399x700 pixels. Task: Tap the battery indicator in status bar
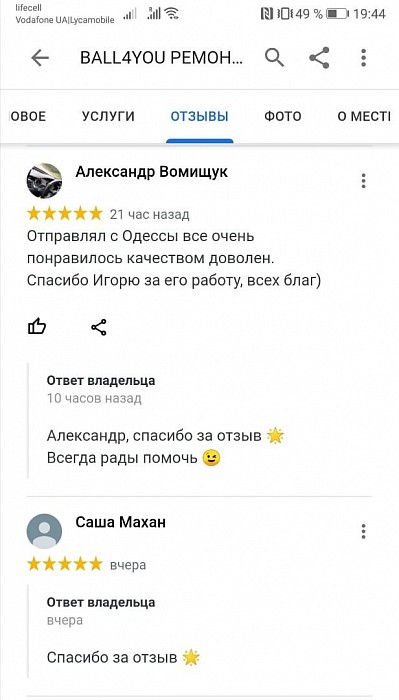(x=337, y=14)
